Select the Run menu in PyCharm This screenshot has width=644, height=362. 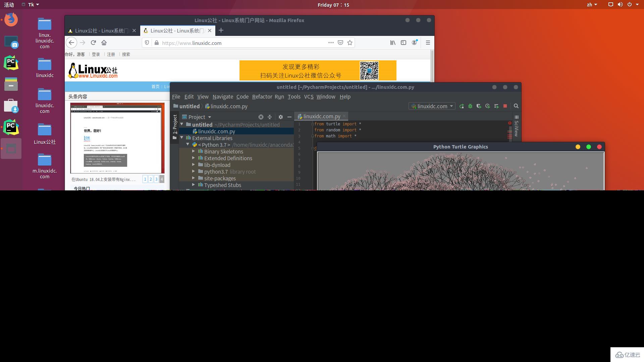279,96
